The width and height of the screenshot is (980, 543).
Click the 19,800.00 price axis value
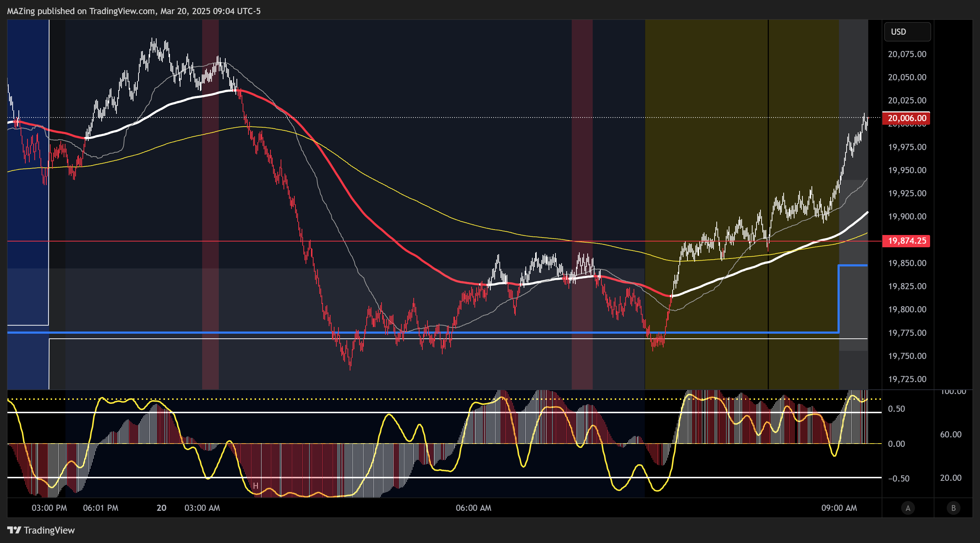pyautogui.click(x=907, y=309)
